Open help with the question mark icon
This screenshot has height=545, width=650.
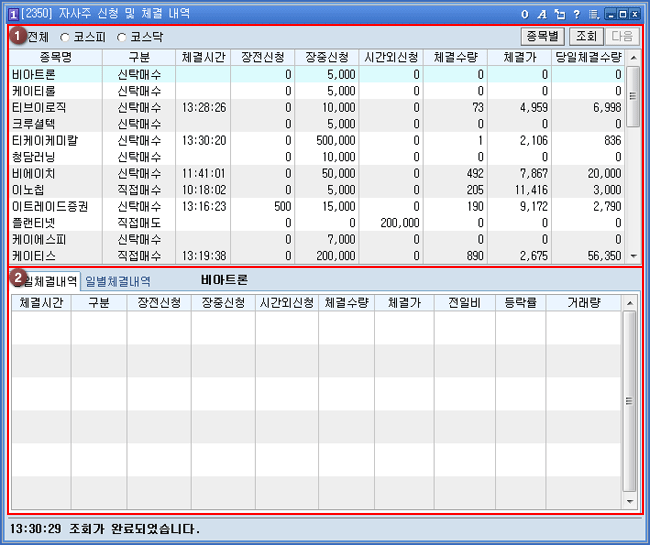(576, 14)
